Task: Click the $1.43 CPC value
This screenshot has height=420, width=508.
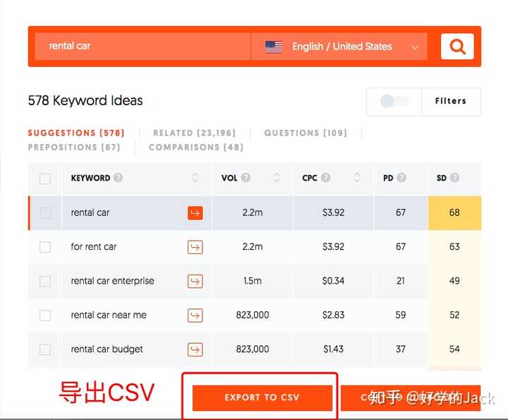Action: (x=333, y=349)
